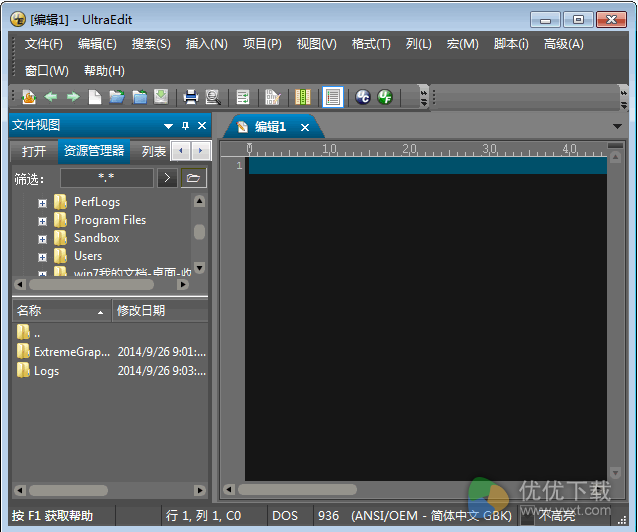Select the ExtremeGrap... folder row
638x532 pixels.
coord(111,352)
